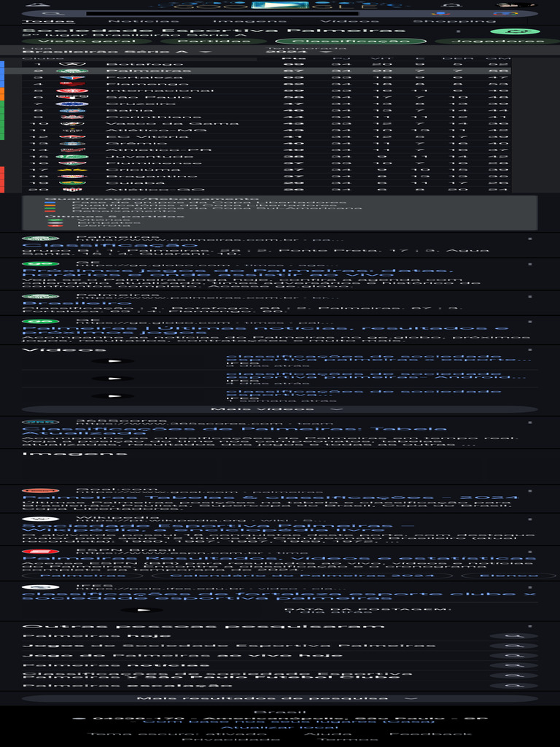560x747 pixels.
Task: Click the Cruzeiro club crest
Action: [x=72, y=104]
